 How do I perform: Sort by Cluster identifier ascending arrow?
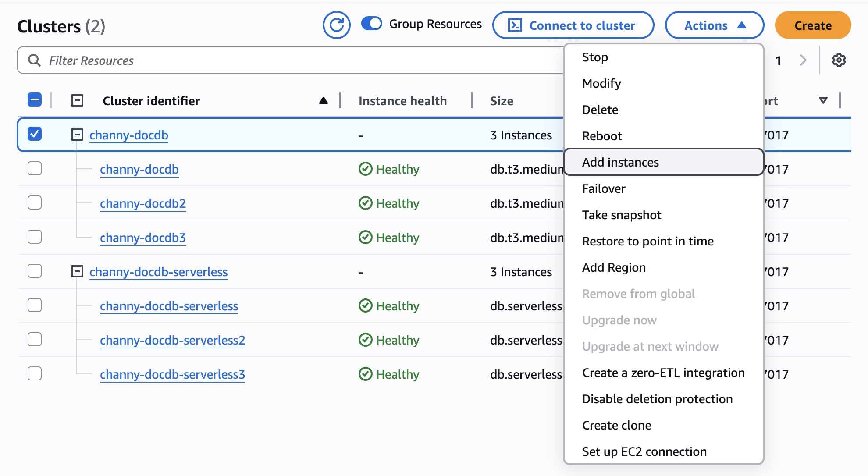pyautogui.click(x=323, y=101)
